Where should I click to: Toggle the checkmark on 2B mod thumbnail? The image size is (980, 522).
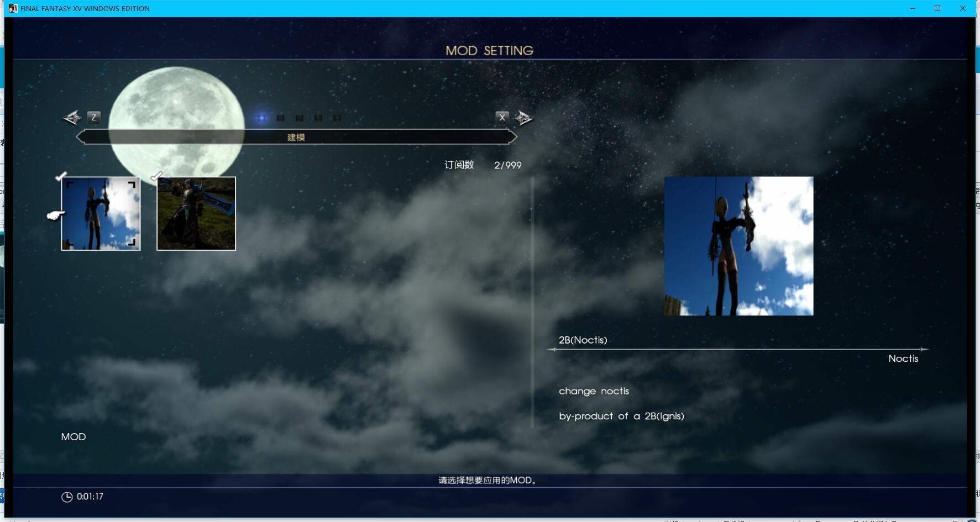[61, 176]
